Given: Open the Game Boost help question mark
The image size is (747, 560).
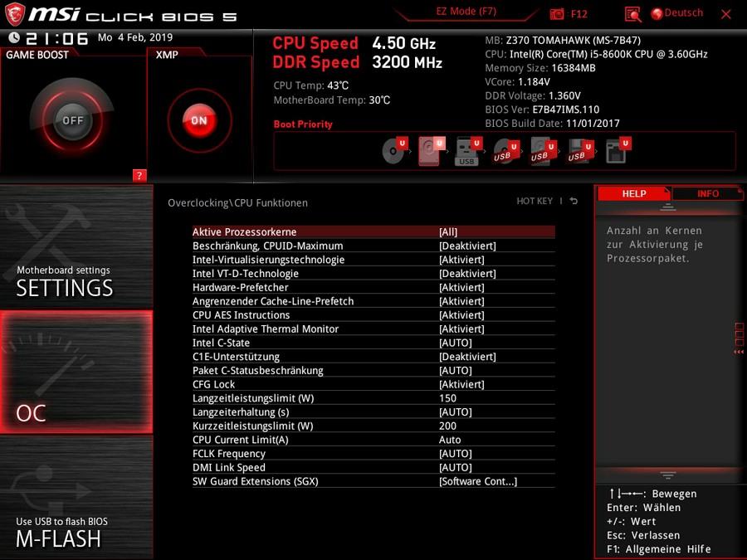Looking at the screenshot, I should coord(139,176).
